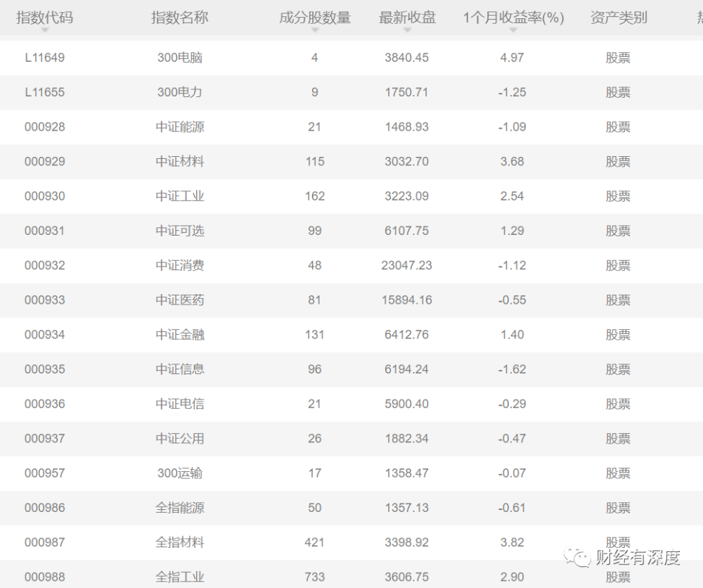
Task: Select index code 000930
Action: point(44,196)
